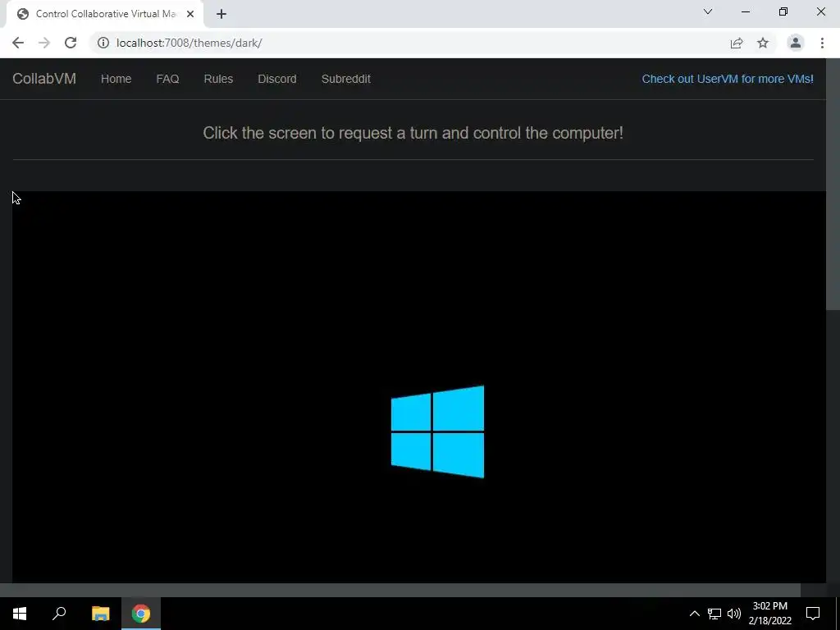The image size is (840, 630).
Task: Open the Rules page
Action: tap(218, 79)
